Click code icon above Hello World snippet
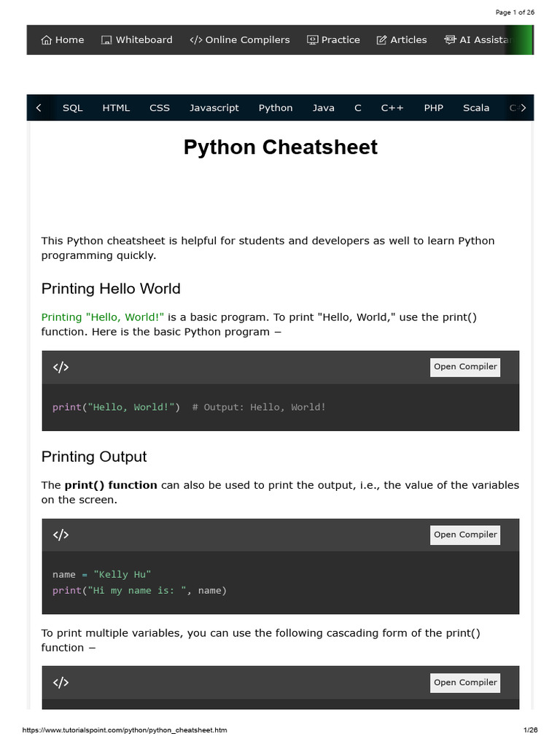 61,368
